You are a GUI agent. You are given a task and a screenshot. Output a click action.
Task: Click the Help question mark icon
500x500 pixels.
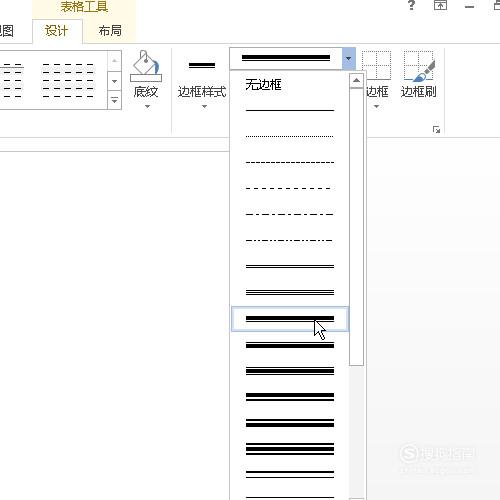click(x=412, y=5)
